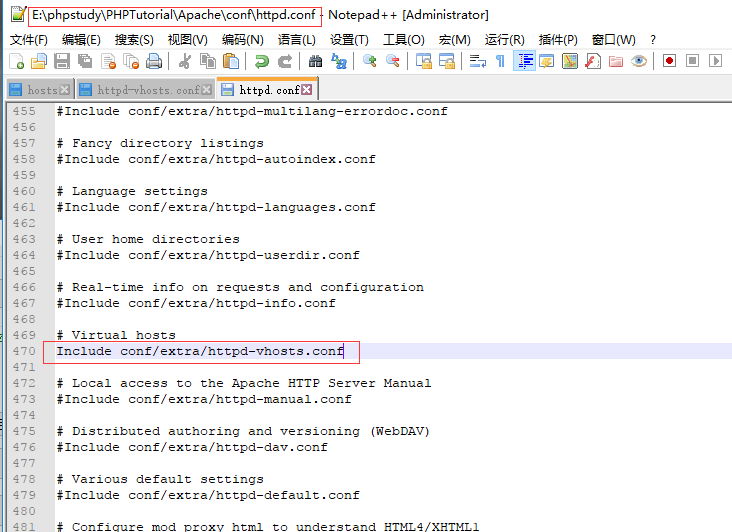The height and width of the screenshot is (532, 732).
Task: Open Folder as Workspace icon
Action: pyautogui.click(x=616, y=61)
